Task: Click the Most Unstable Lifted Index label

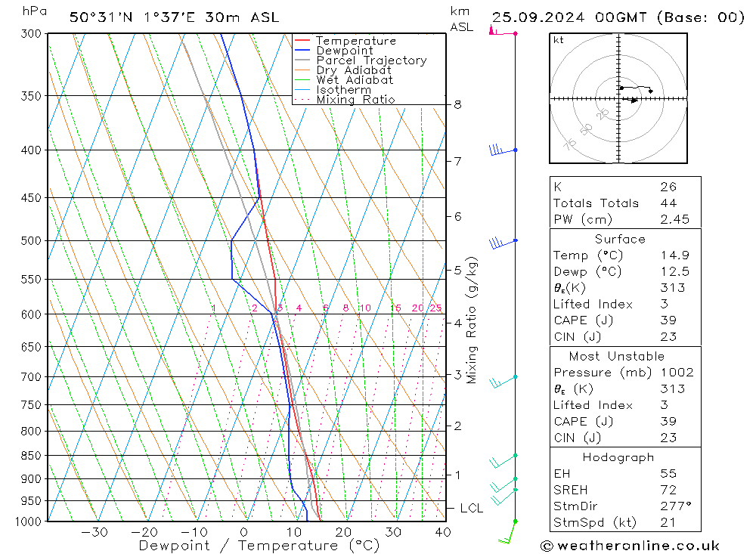Action: [593, 405]
